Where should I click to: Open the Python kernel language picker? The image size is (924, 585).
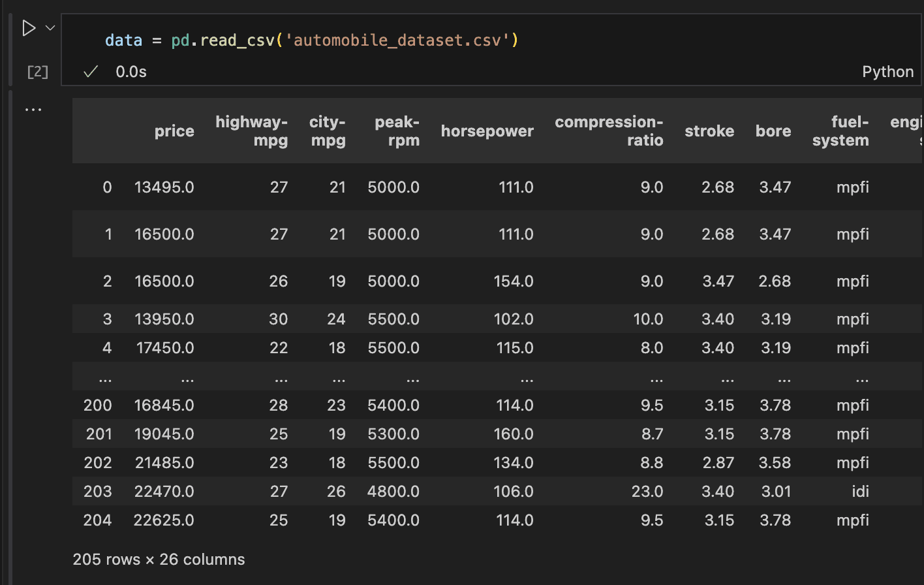[887, 72]
